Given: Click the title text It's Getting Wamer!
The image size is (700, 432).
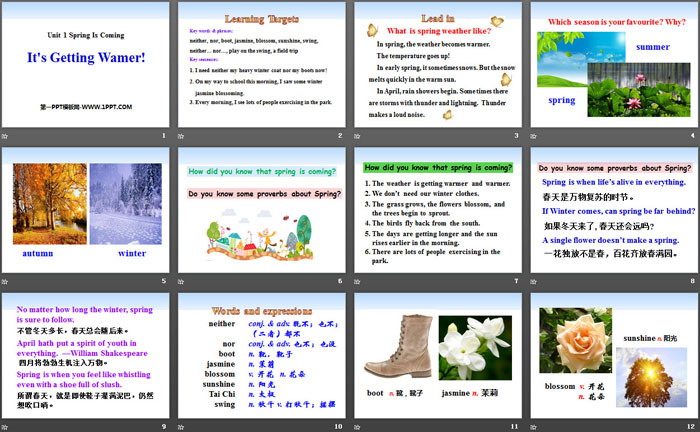Looking at the screenshot, I should (86, 58).
